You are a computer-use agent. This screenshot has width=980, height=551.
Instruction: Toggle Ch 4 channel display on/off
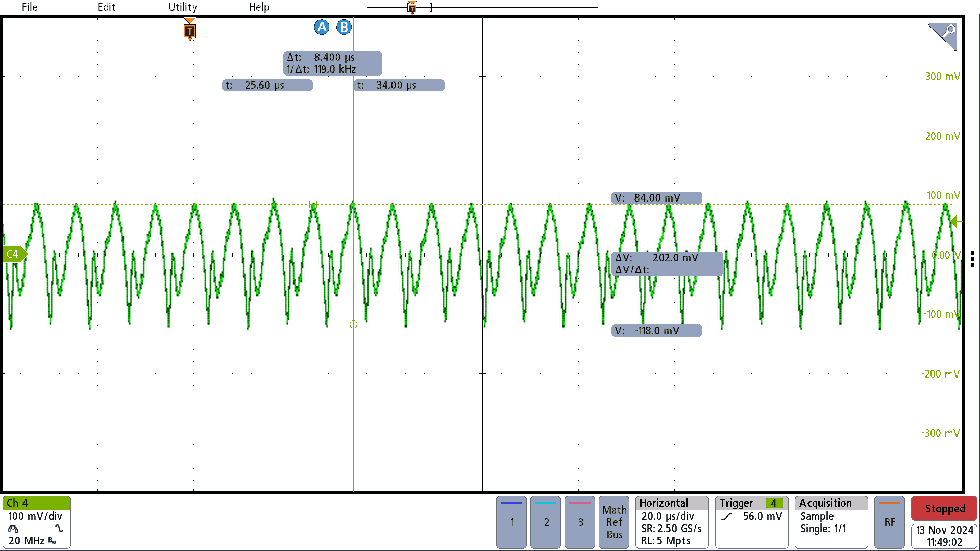pos(37,504)
